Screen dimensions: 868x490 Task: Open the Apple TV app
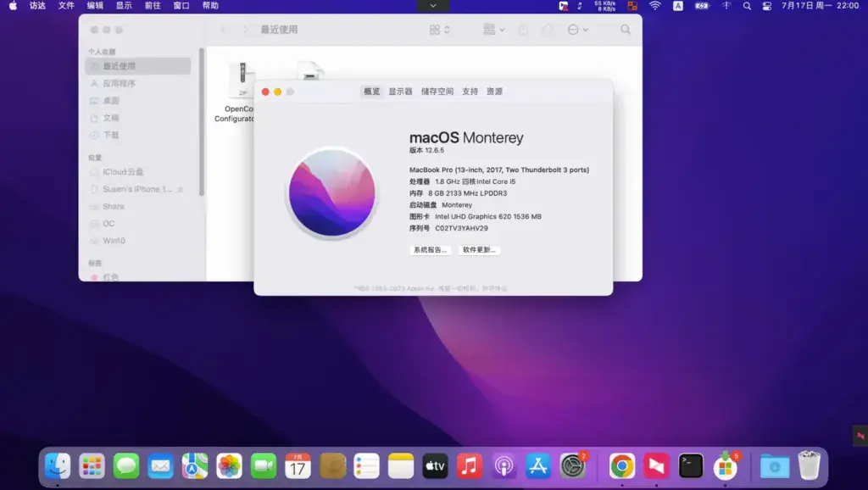[435, 466]
